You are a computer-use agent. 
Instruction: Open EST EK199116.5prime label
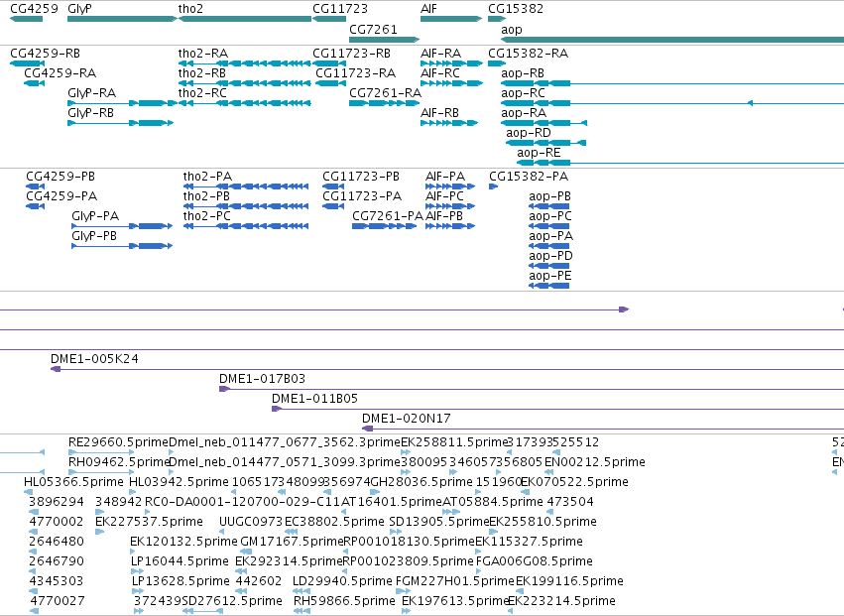coord(569,582)
